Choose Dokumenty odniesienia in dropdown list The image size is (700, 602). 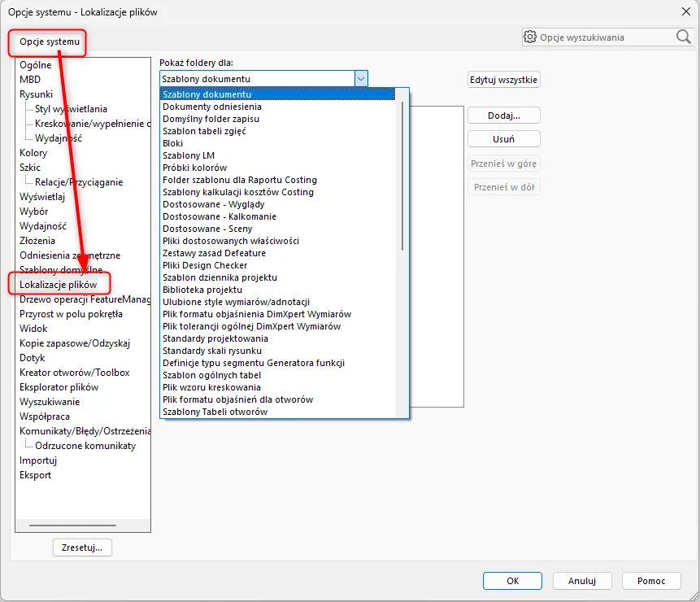[x=278, y=107]
